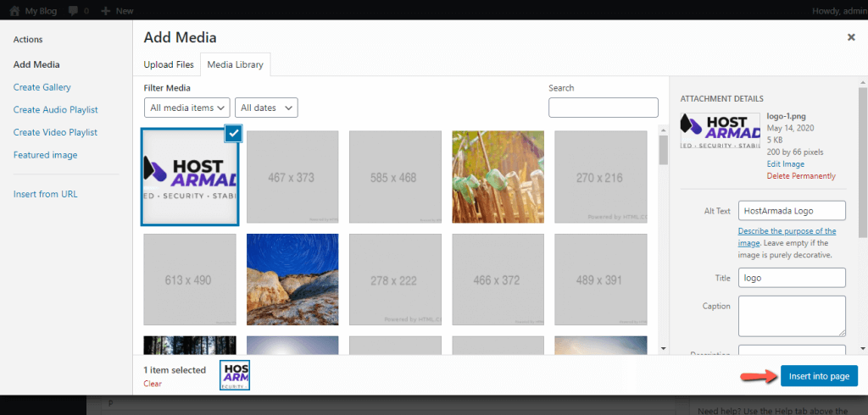This screenshot has height=415, width=868.
Task: Click the media grid scrollbar thumb
Action: (x=664, y=150)
